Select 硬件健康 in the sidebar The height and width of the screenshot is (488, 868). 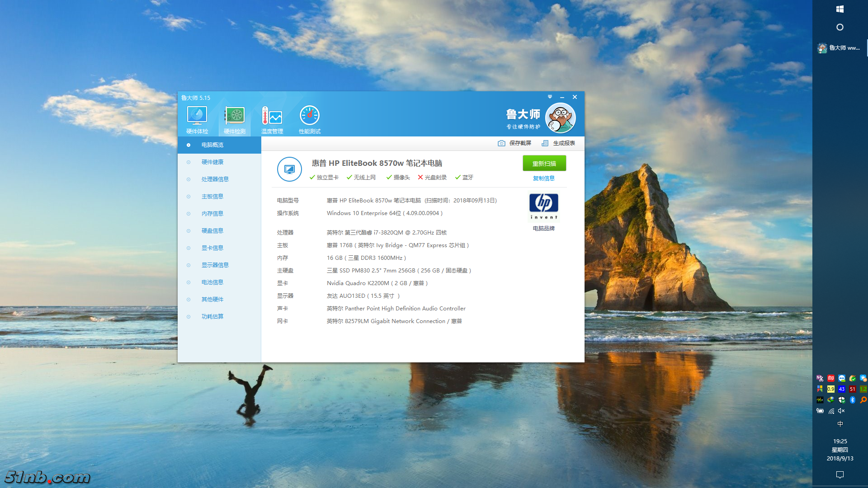point(219,162)
